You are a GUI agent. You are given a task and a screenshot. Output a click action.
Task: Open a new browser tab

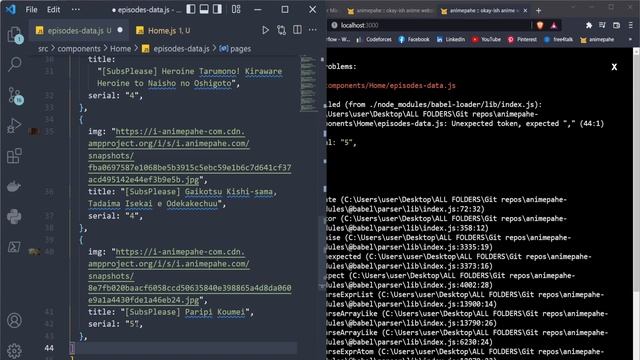[x=539, y=11]
